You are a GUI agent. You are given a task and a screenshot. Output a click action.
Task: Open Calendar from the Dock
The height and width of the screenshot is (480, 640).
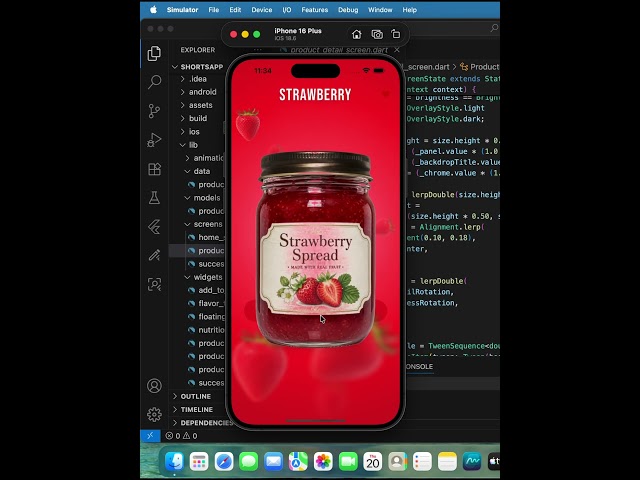pos(373,462)
